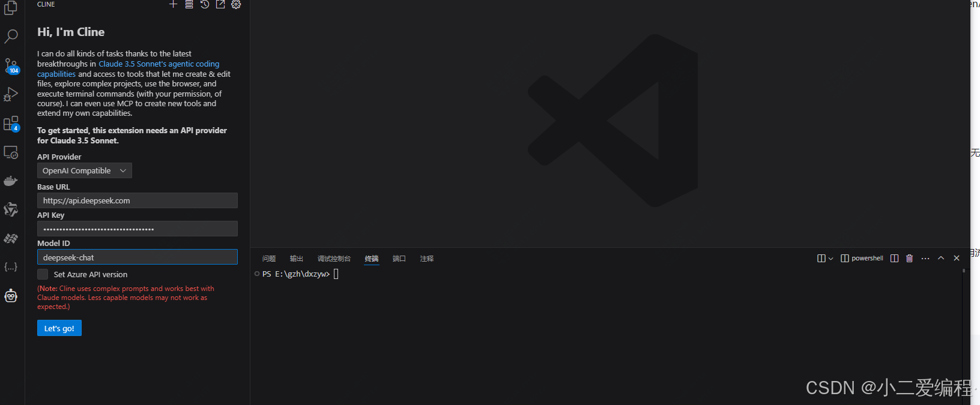Switch to the 输出 panel tab
Screen dimensions: 980x405
[x=297, y=259]
